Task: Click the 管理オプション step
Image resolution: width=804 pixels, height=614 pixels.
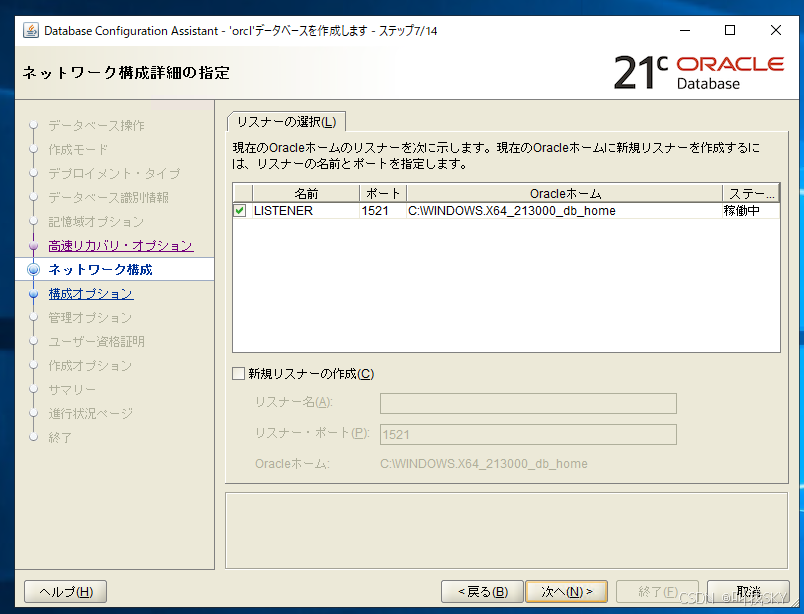Action: (x=90, y=318)
